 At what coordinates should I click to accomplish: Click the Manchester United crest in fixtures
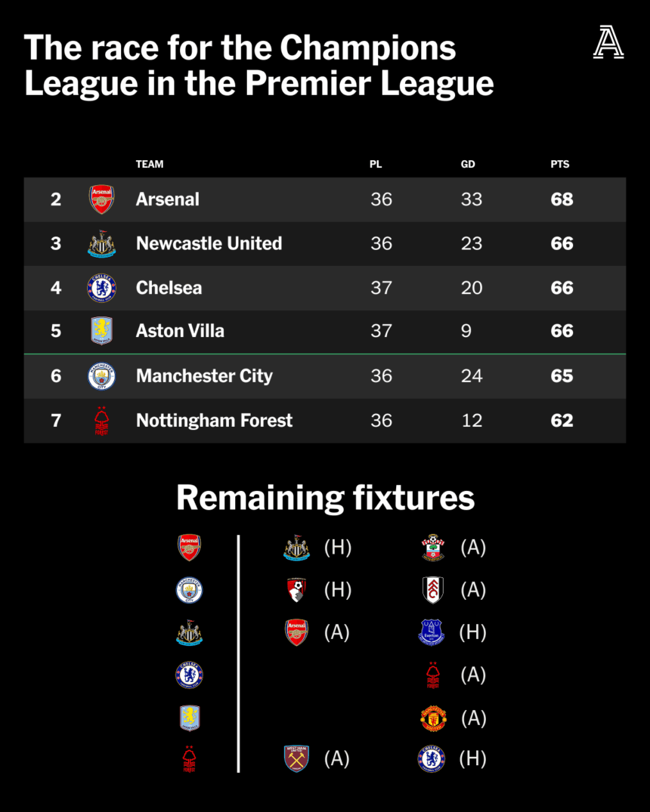click(433, 718)
